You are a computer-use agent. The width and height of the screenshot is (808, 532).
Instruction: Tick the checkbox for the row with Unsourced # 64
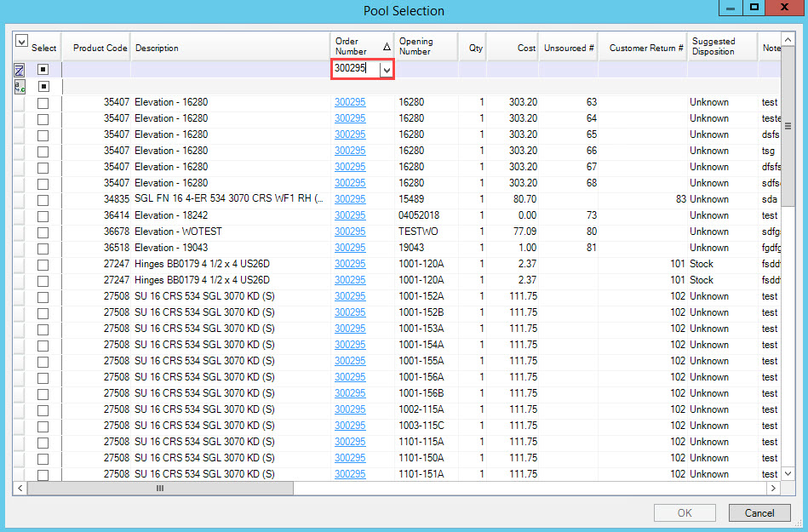43,119
